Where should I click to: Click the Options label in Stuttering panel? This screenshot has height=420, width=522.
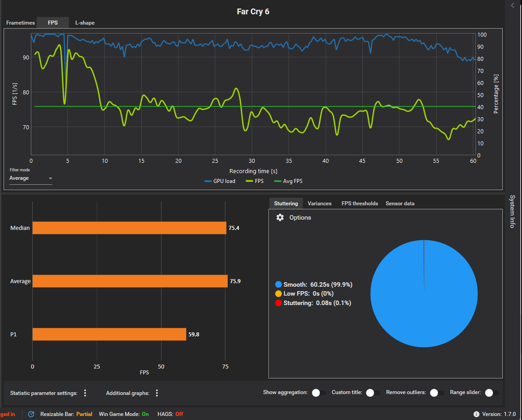click(x=300, y=218)
